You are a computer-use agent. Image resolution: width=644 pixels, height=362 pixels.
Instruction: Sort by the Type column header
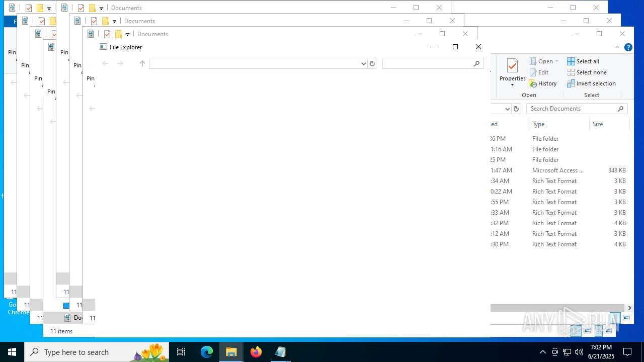click(x=558, y=124)
